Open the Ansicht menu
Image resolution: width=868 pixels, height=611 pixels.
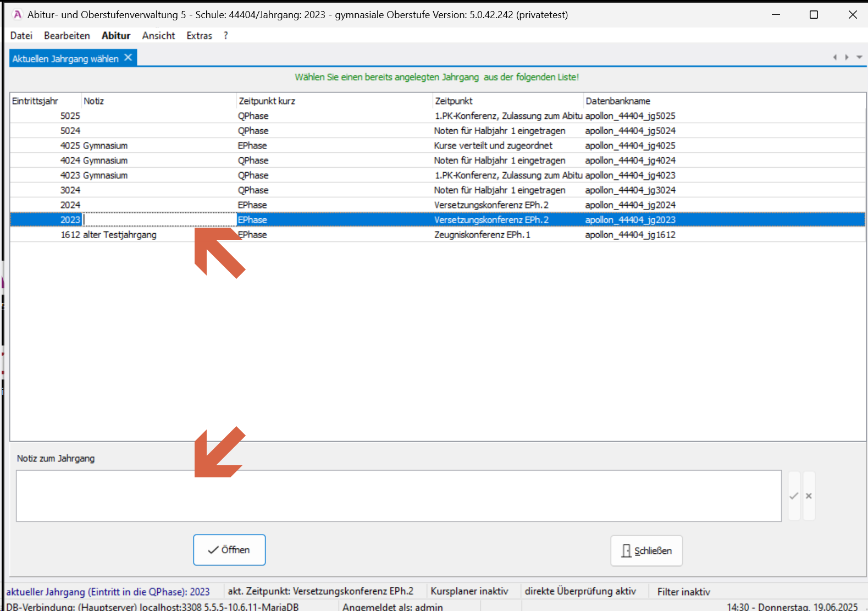(158, 36)
